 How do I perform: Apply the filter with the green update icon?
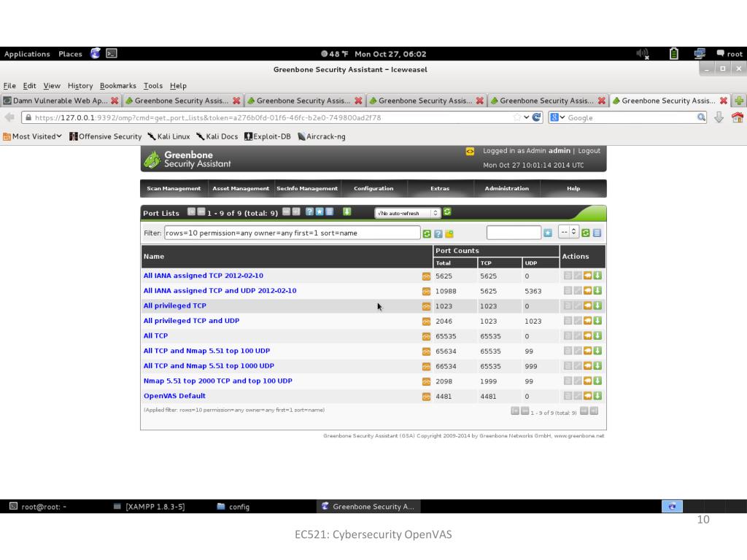tap(427, 233)
